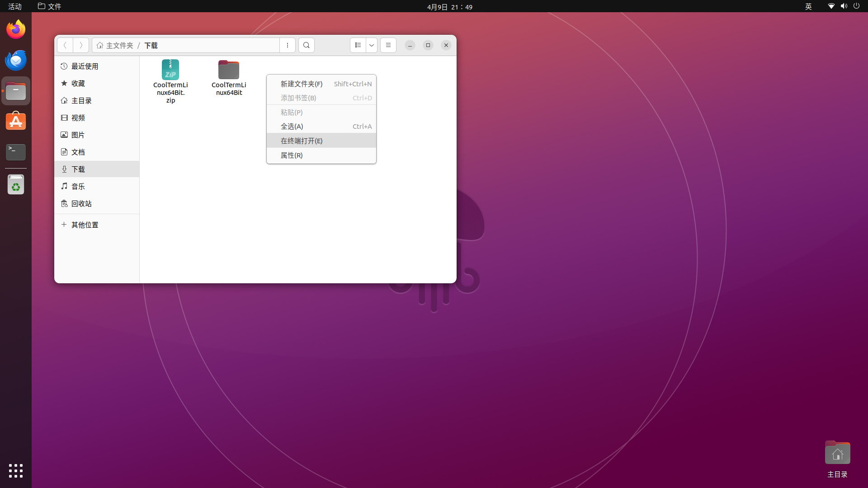Open the hamburger main menu

click(388, 45)
